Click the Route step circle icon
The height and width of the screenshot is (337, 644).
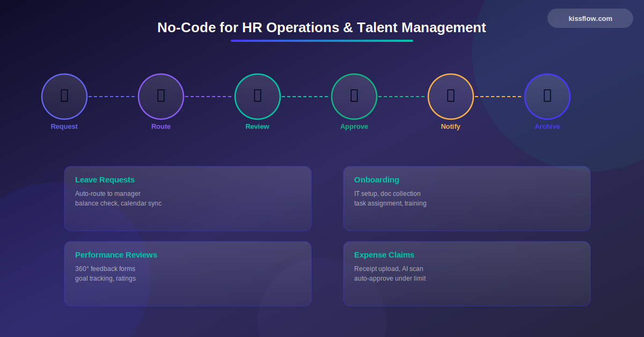click(x=161, y=97)
